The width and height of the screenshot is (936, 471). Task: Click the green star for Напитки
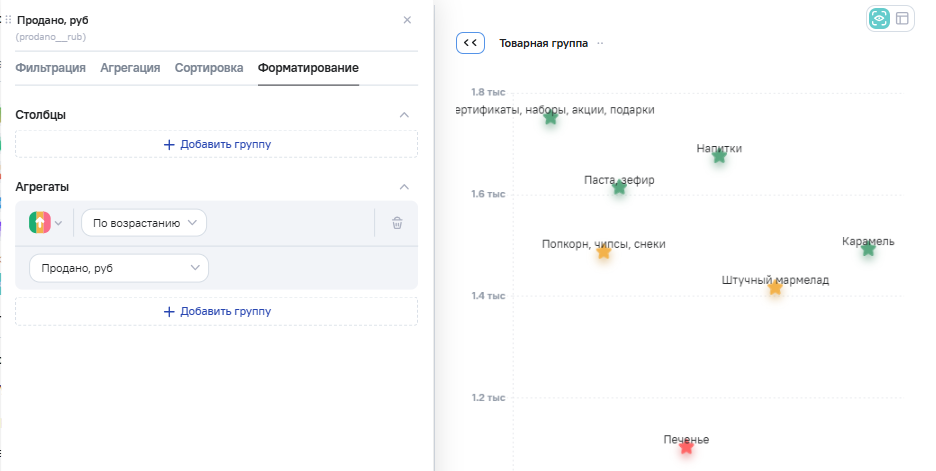click(719, 156)
